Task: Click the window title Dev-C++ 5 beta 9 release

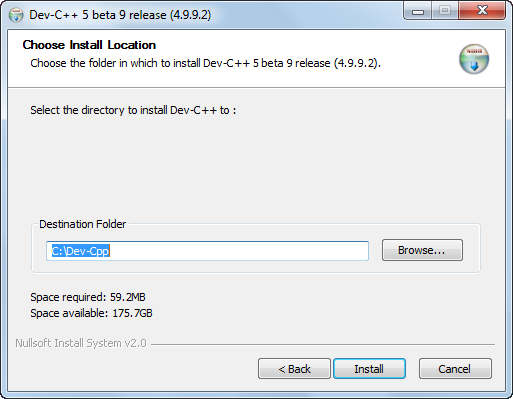Action: pyautogui.click(x=120, y=15)
